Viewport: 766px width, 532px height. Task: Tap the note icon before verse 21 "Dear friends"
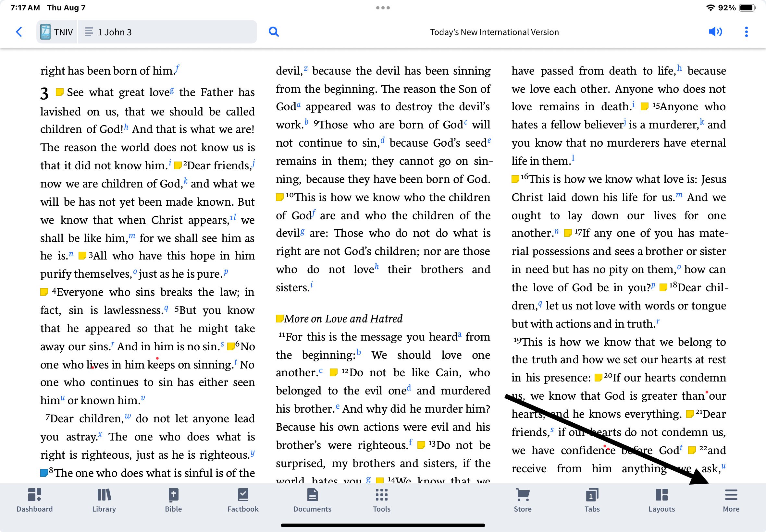pos(690,414)
